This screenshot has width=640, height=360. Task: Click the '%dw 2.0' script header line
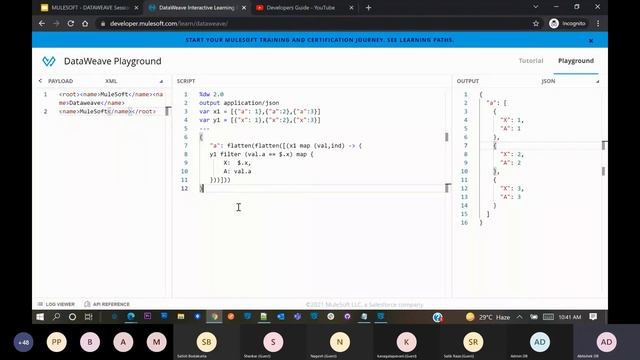[211, 94]
